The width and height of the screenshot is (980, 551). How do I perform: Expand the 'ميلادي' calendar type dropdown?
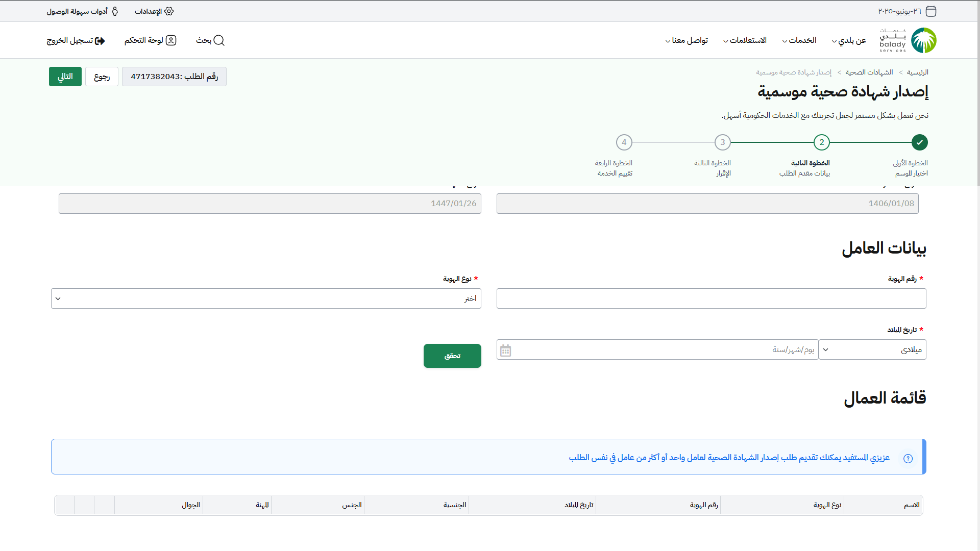tap(872, 349)
